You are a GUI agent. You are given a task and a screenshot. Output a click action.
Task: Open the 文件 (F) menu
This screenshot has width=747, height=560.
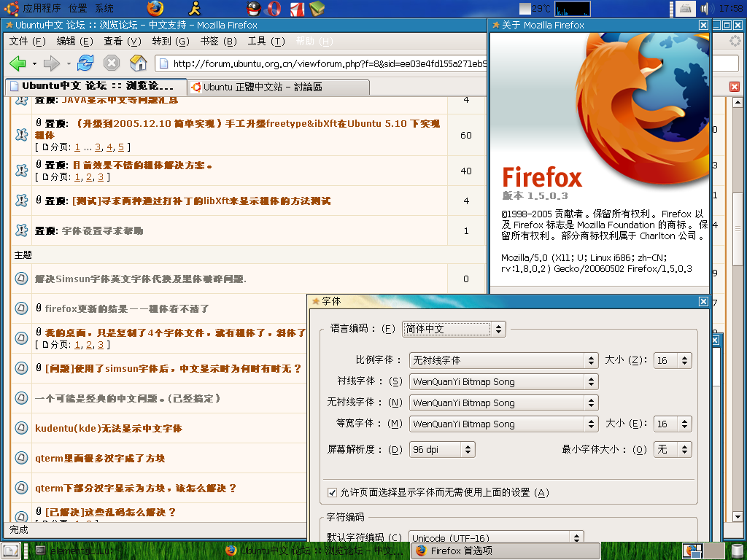click(27, 42)
